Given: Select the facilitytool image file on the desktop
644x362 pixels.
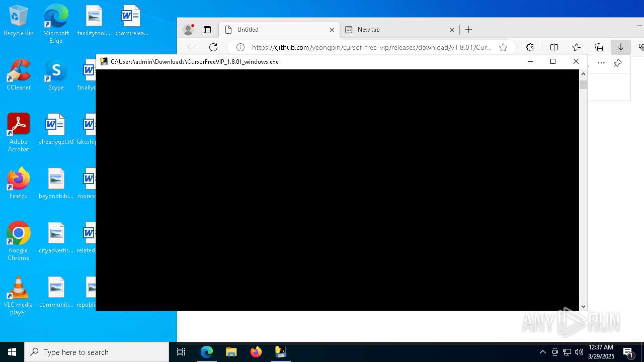Looking at the screenshot, I should pos(94,21).
